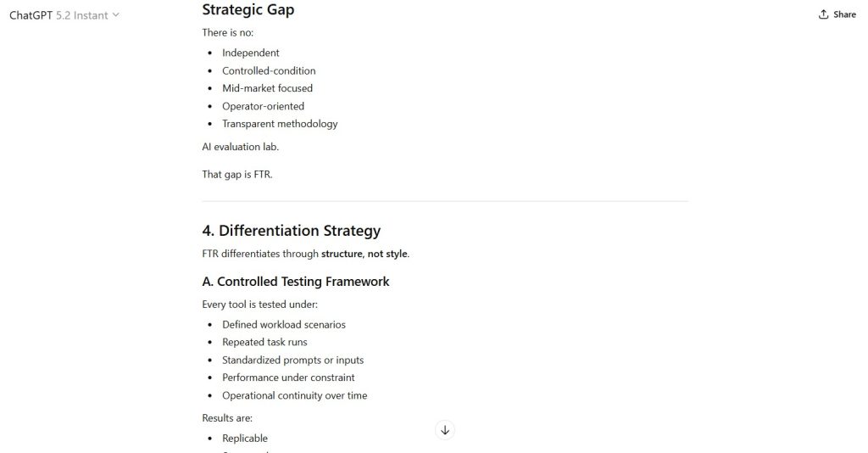Click the bold 'structure, not style' text
The image size is (868, 453).
coord(364,254)
